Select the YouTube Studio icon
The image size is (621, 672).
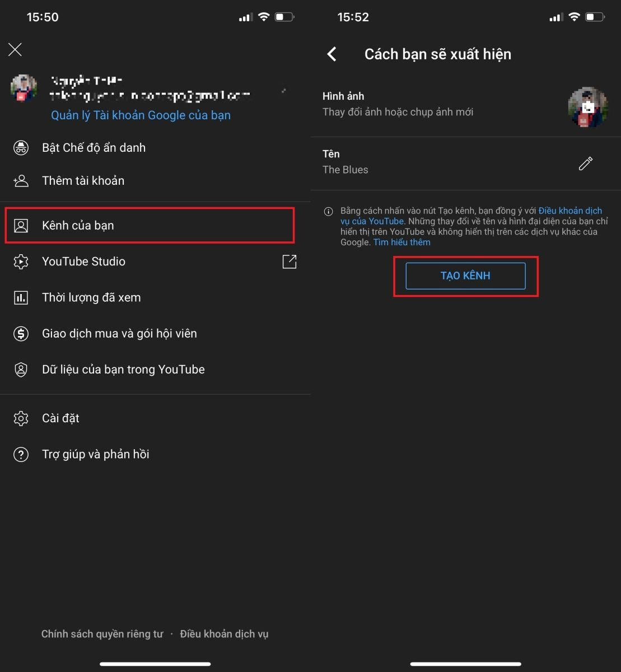coord(21,262)
